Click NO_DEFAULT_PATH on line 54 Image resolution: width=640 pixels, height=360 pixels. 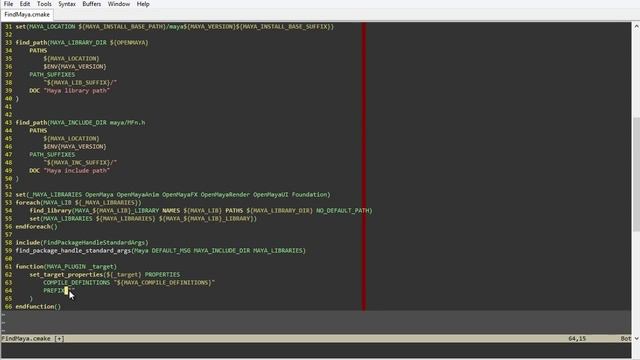tap(344, 211)
